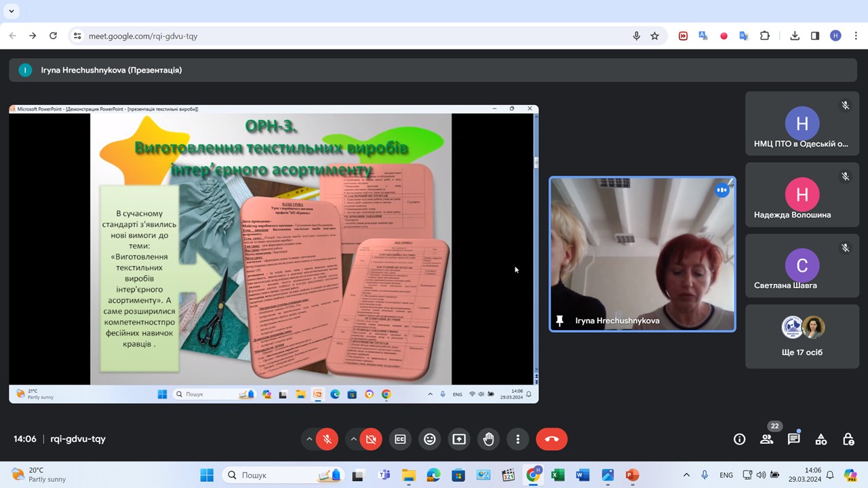Select Iryna Hrechushnykova's video tile
The height and width of the screenshot is (488, 868).
click(642, 254)
